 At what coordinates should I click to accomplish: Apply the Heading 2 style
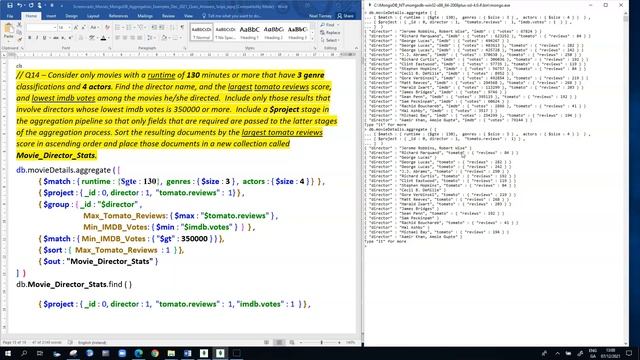pos(273,32)
